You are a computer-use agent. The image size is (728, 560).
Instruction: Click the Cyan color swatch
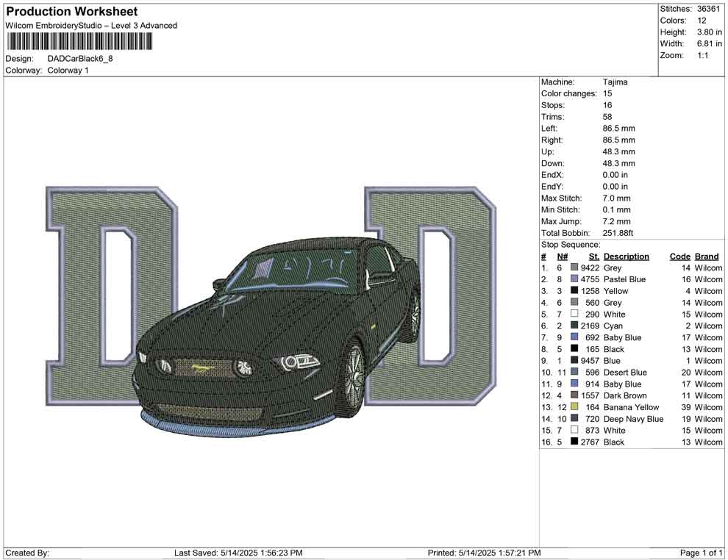pyautogui.click(x=574, y=326)
